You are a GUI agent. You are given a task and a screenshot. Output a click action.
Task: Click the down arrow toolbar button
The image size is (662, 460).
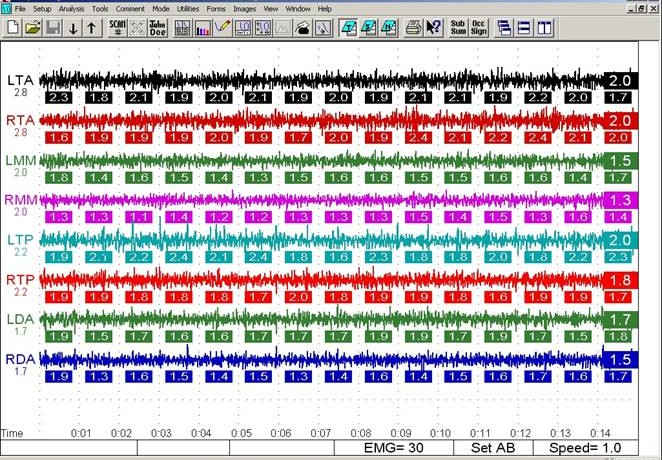(x=73, y=28)
